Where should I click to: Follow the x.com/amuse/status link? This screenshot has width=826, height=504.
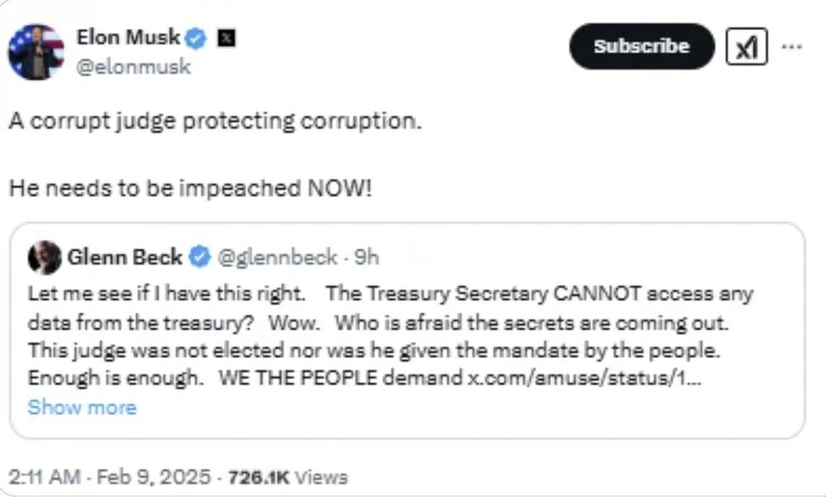581,378
